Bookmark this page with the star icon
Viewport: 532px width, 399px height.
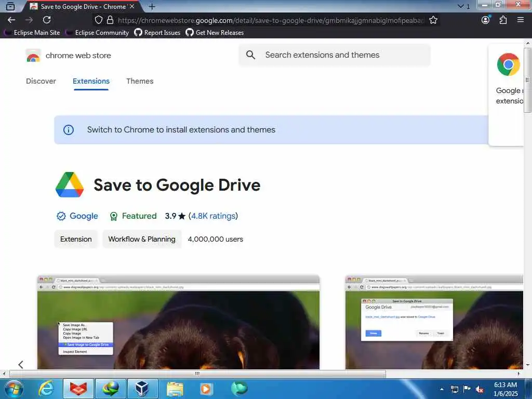(433, 20)
